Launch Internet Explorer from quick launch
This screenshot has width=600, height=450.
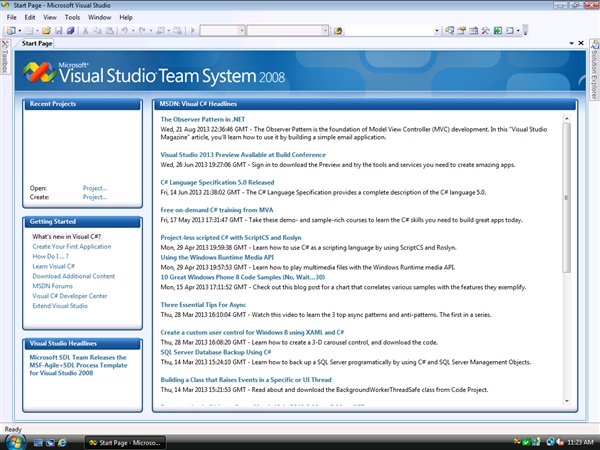pyautogui.click(x=62, y=443)
